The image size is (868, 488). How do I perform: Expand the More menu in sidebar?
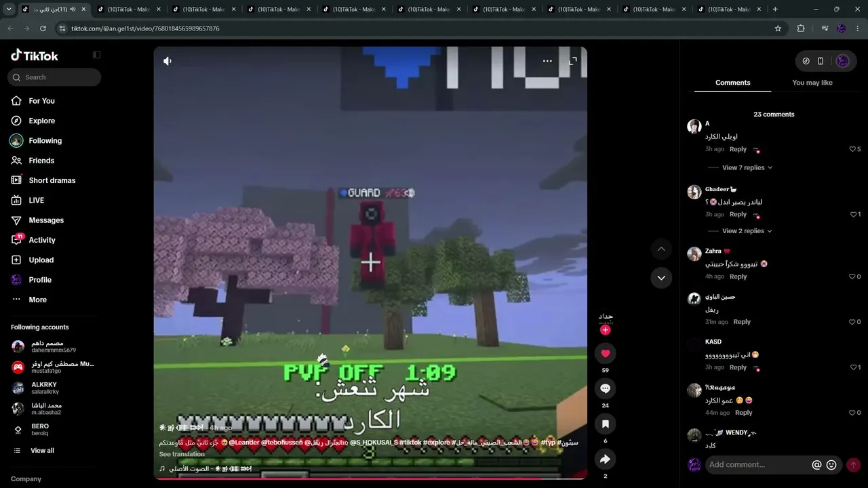pos(37,300)
